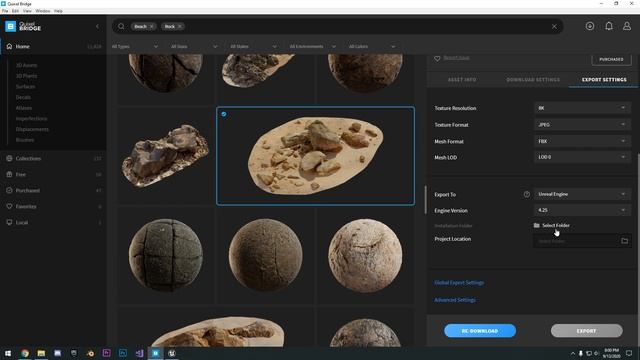Toggle the selected asset's blue checkmark
This screenshot has height=360, width=640.
pyautogui.click(x=224, y=114)
